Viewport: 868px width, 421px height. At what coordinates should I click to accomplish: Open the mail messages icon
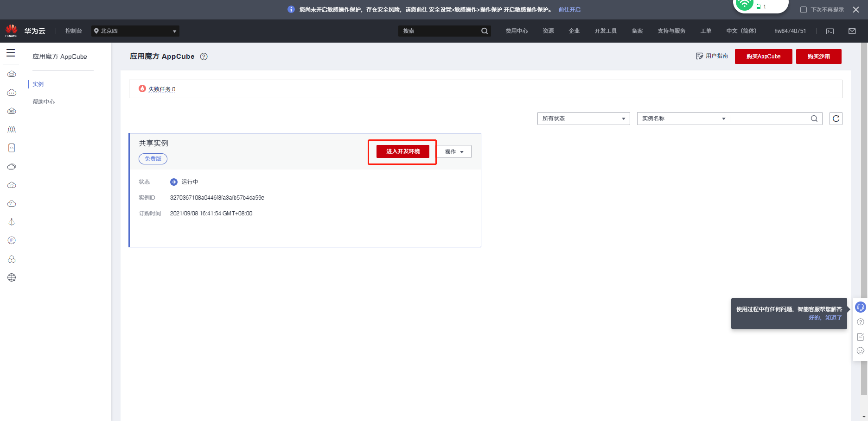point(852,31)
